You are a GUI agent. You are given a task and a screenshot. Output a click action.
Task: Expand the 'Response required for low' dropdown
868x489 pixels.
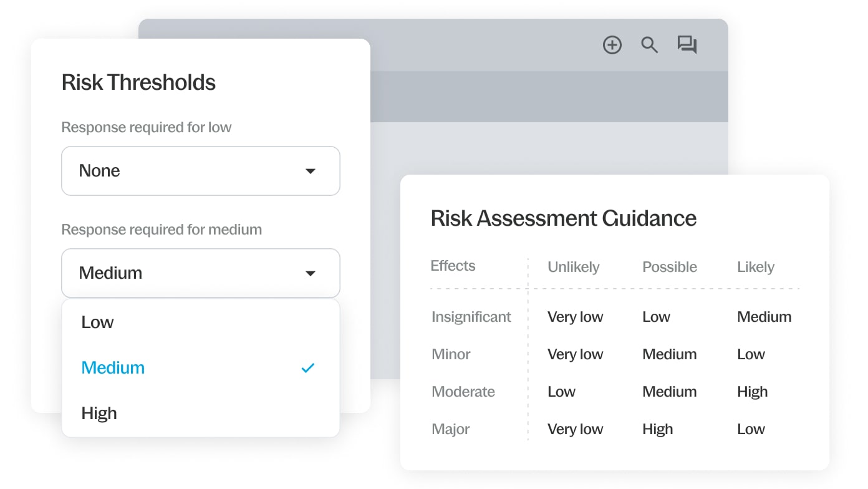[x=200, y=171]
